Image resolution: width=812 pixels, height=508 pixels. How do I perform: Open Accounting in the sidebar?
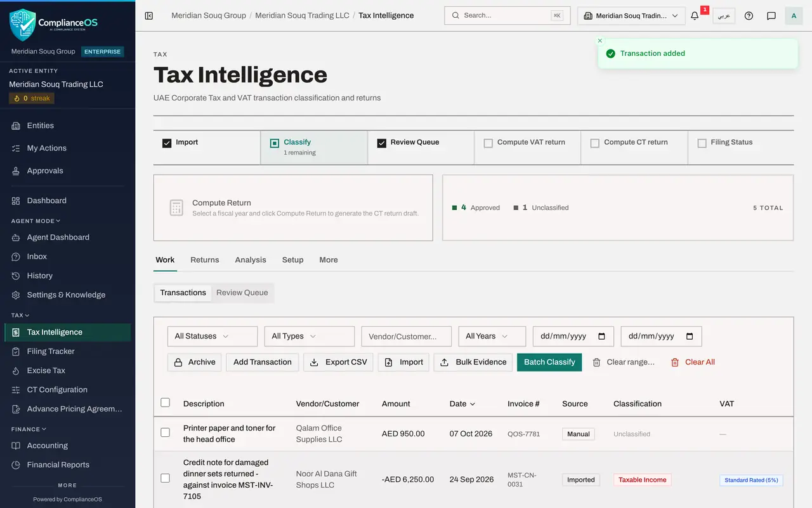coord(67,446)
